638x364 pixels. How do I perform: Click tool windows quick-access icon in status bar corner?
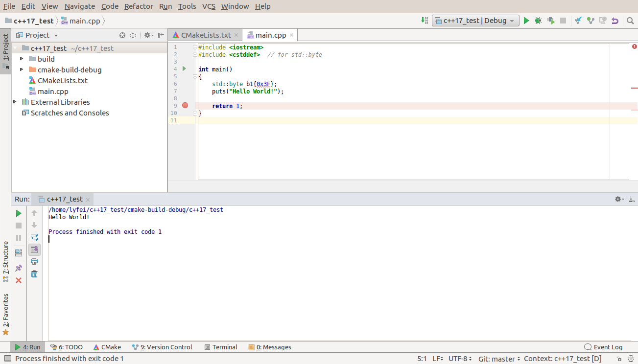7,359
